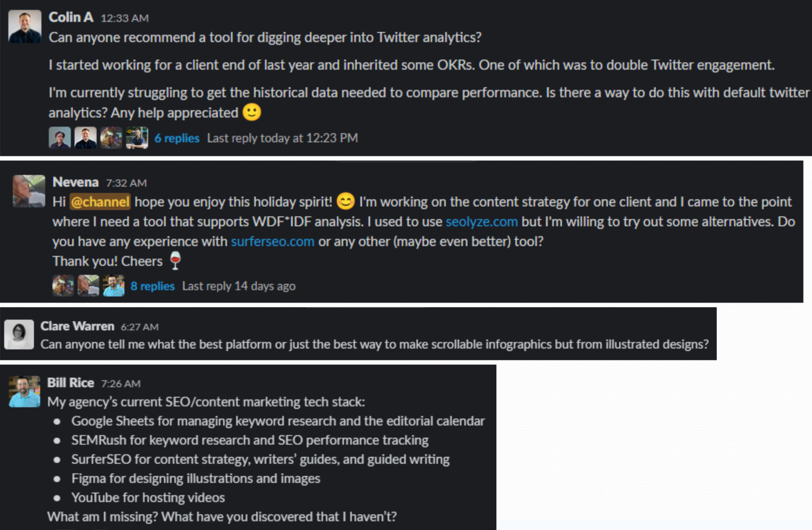812x530 pixels.
Task: Click the woman's reply avatar under Colin's message
Action: (x=60, y=138)
